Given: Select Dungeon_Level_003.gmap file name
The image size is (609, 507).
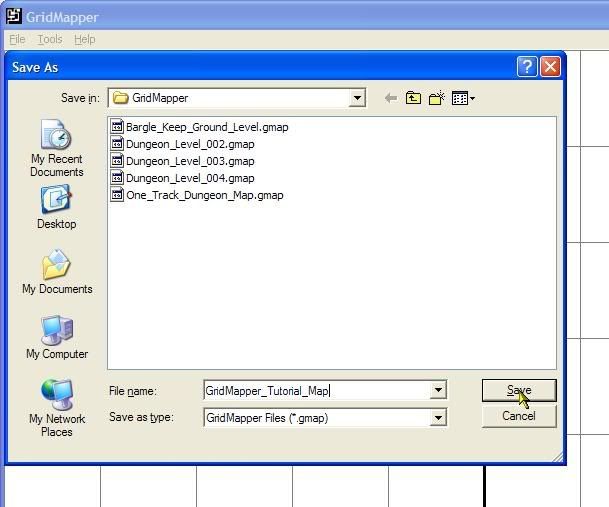Looking at the screenshot, I should [190, 161].
